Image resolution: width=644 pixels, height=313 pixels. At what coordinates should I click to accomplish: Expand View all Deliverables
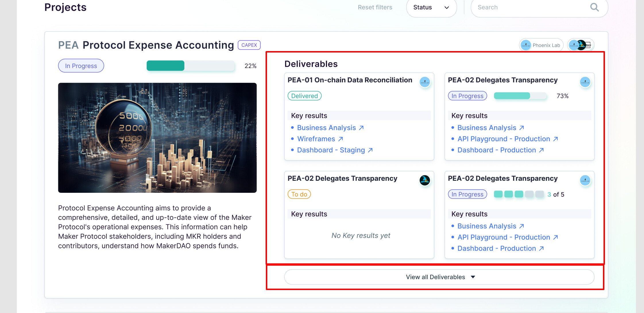click(439, 277)
